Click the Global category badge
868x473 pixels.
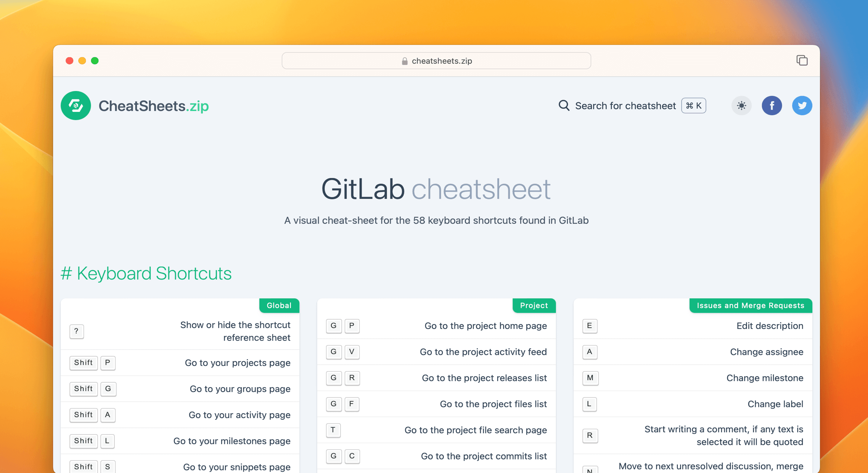coord(278,305)
